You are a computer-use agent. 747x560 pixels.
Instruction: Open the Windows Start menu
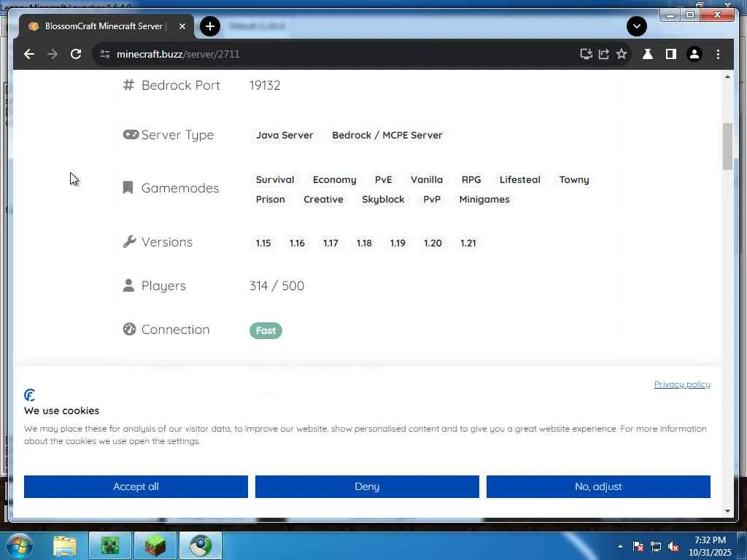(x=19, y=545)
